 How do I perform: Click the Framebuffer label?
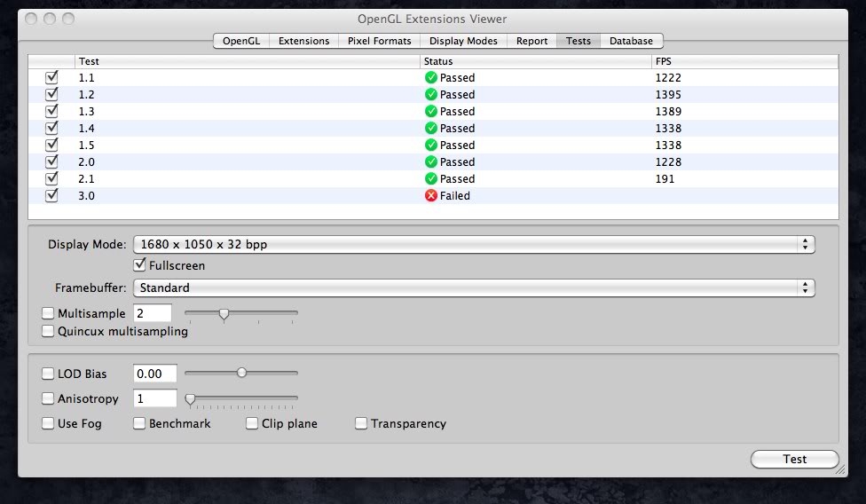91,287
